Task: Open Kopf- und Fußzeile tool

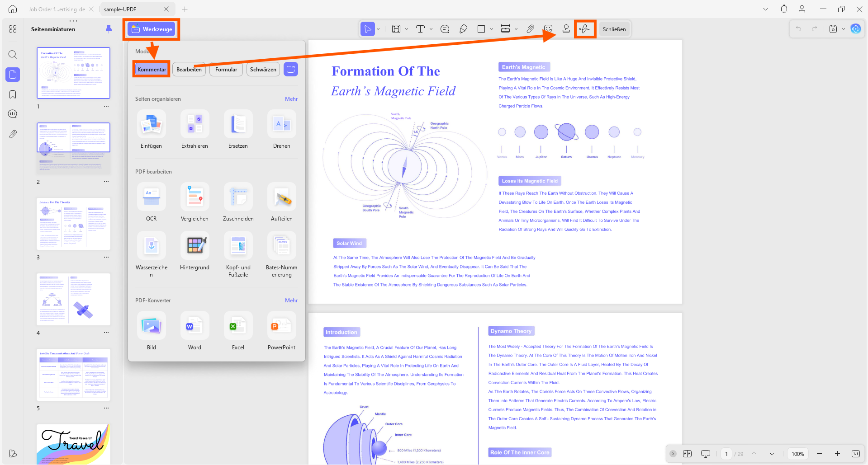Action: pyautogui.click(x=238, y=254)
